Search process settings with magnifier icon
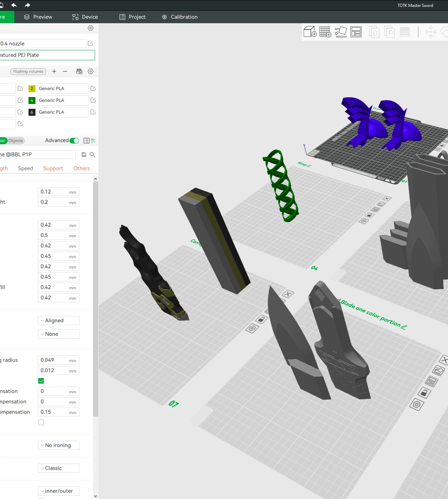 coord(93,155)
